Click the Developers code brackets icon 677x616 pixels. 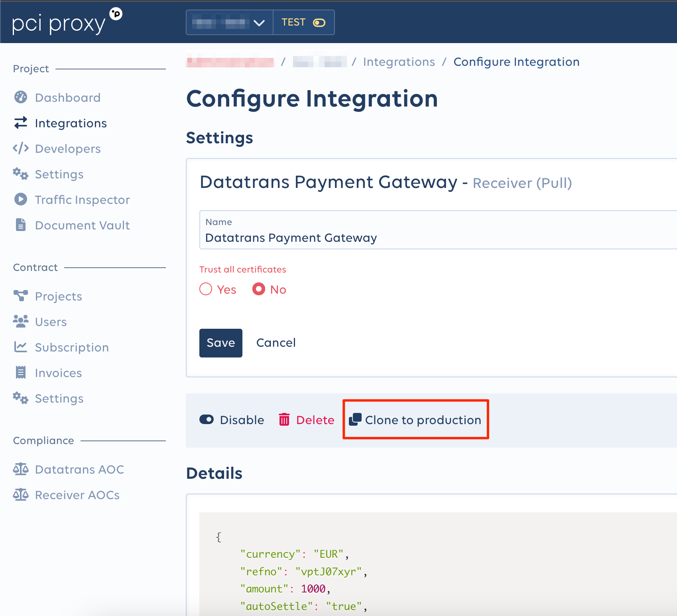click(21, 148)
